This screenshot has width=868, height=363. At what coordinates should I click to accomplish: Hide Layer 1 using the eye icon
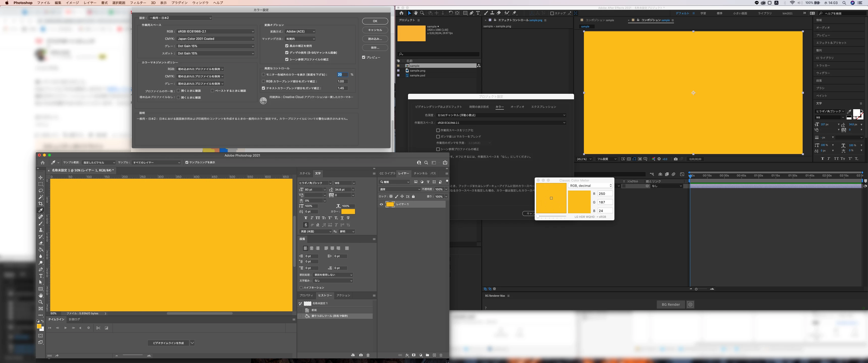(382, 204)
